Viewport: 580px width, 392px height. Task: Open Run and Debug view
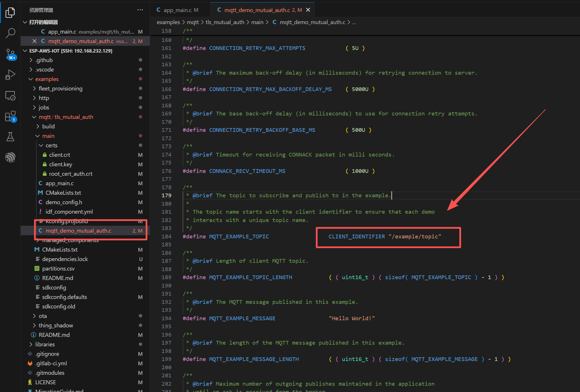[10, 75]
